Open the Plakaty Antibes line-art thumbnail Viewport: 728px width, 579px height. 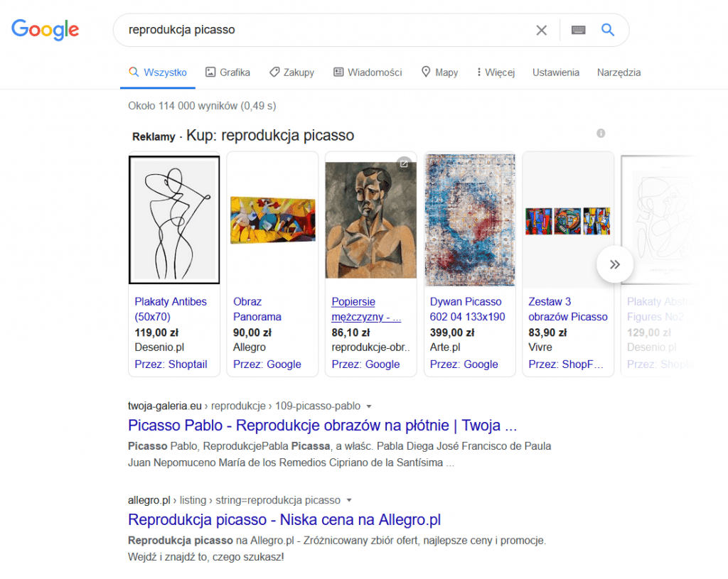pyautogui.click(x=174, y=220)
